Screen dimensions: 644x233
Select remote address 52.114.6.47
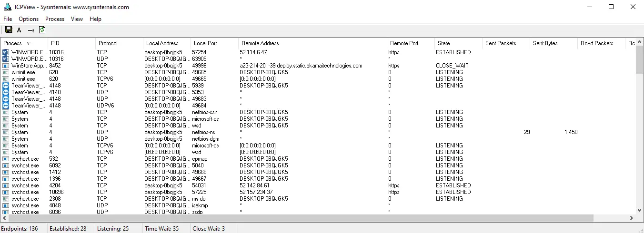pos(253,52)
